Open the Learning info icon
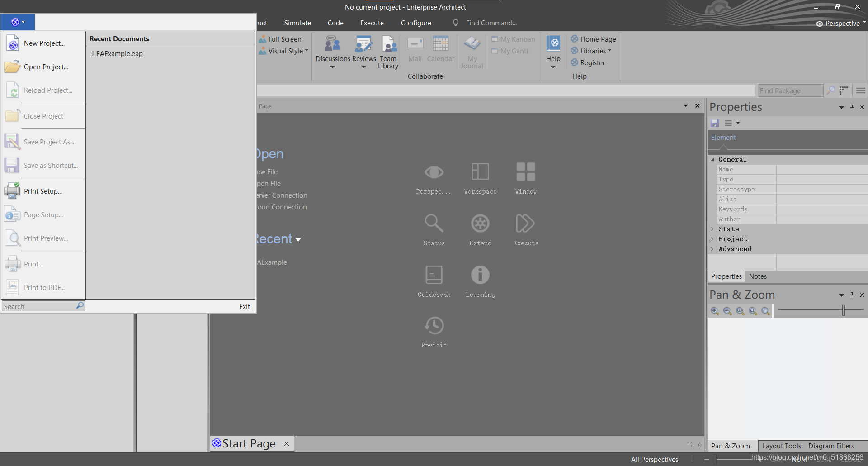Screen dimensions: 868x466 point(480,275)
